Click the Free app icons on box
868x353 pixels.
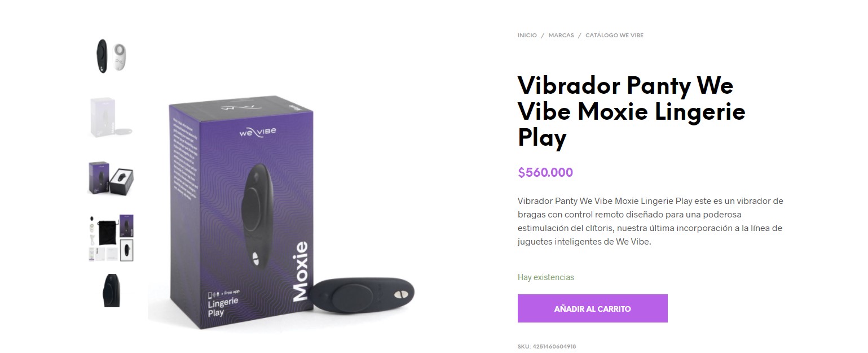click(224, 293)
